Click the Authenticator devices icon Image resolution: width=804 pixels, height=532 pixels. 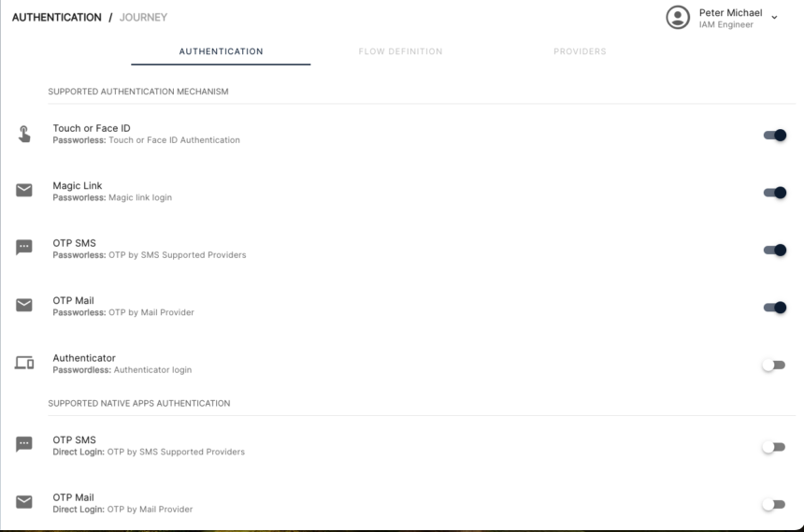24,364
